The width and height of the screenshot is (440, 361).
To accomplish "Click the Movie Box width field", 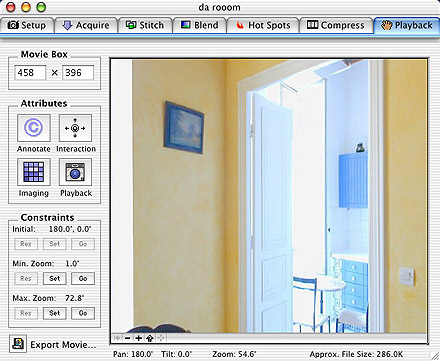I will click(30, 73).
